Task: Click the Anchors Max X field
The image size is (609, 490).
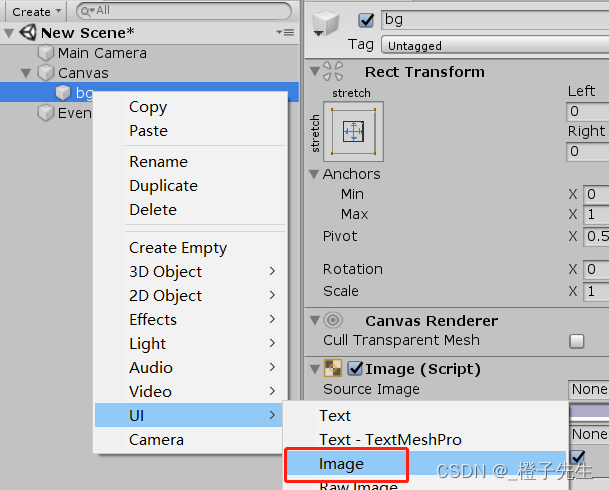Action: 596,214
